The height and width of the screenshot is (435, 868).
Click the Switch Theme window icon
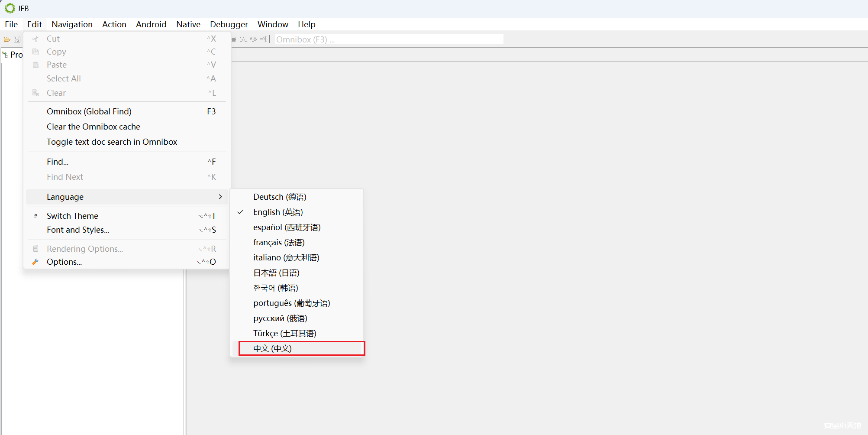[35, 216]
